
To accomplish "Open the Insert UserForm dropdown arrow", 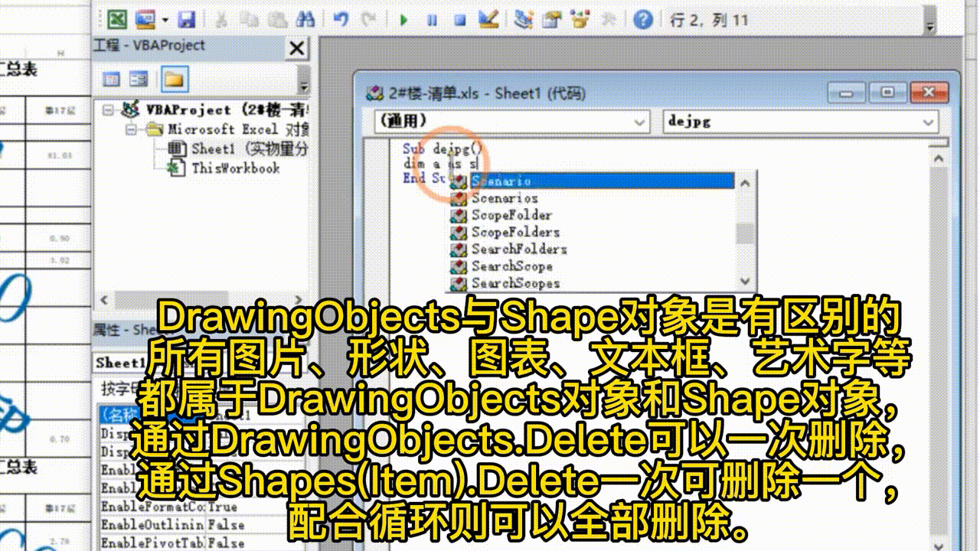I will [164, 19].
